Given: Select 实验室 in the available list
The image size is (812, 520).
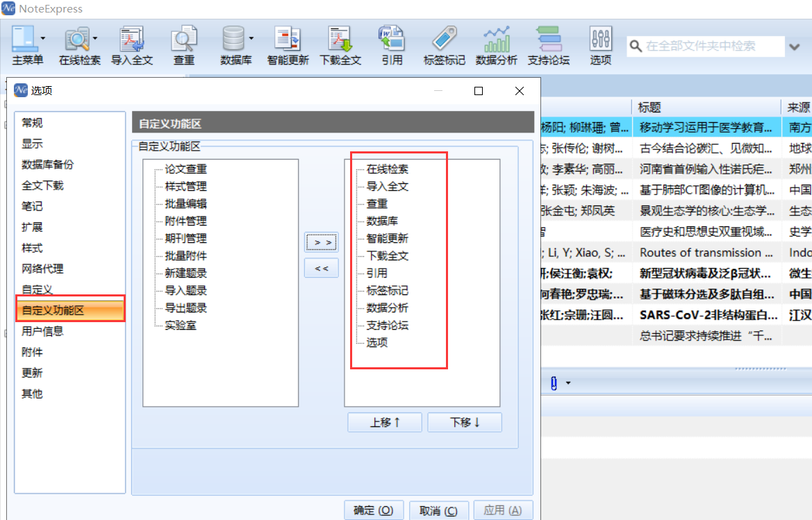Looking at the screenshot, I should tap(180, 326).
